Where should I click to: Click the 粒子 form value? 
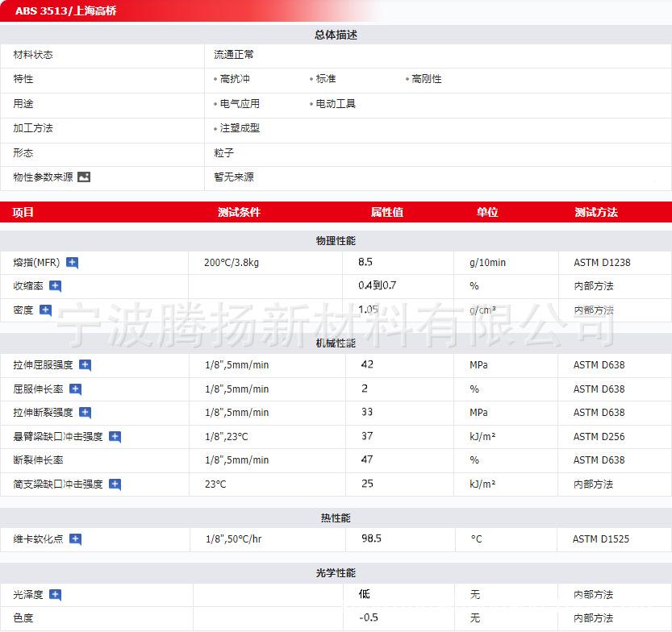224,153
